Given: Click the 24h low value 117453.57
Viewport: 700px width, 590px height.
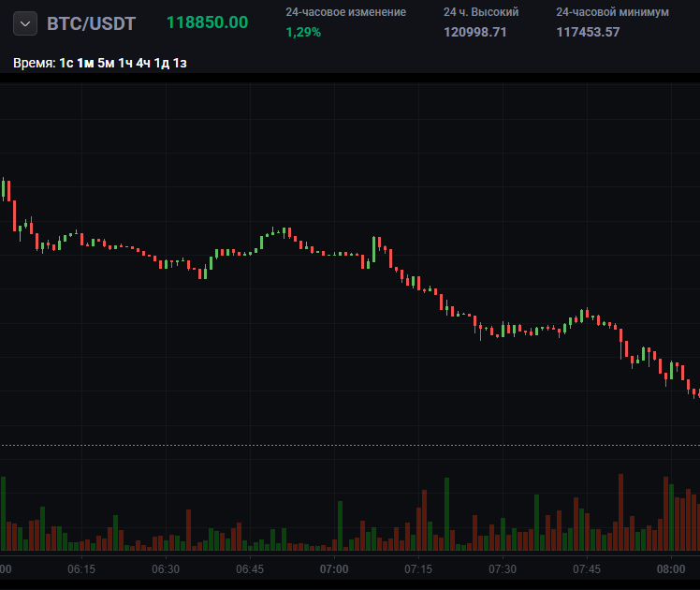Looking at the screenshot, I should [588, 32].
